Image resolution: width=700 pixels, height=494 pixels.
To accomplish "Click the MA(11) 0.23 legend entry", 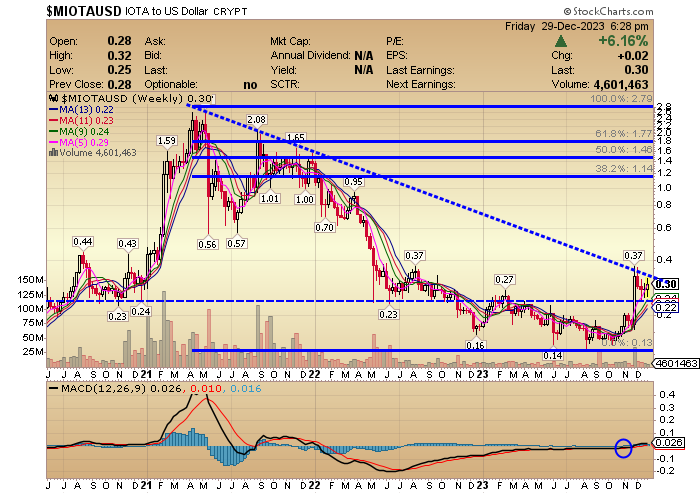I will 81,120.
